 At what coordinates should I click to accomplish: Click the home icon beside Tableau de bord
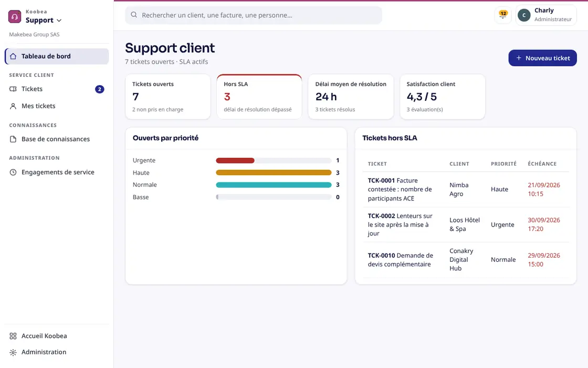pyautogui.click(x=13, y=56)
